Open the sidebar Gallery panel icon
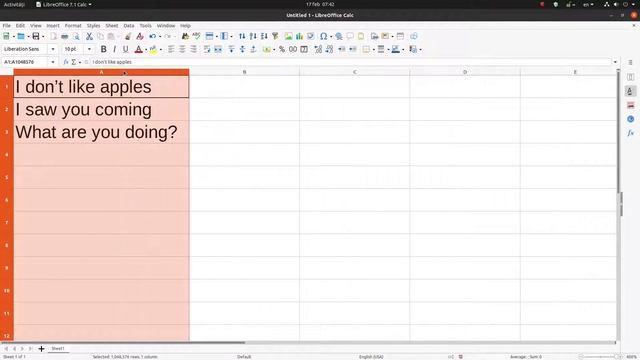This screenshot has height=360, width=640. coord(630,105)
